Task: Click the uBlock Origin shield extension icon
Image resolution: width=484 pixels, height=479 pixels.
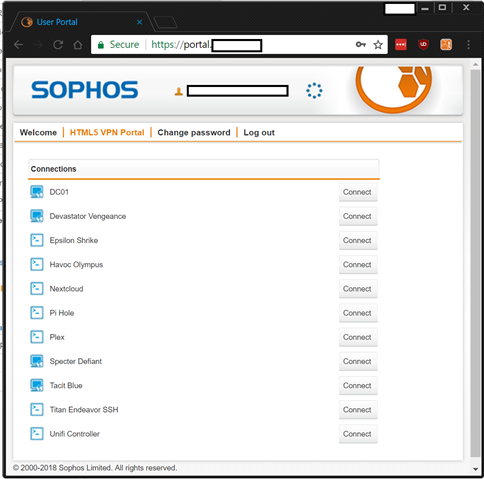Action: coord(423,44)
